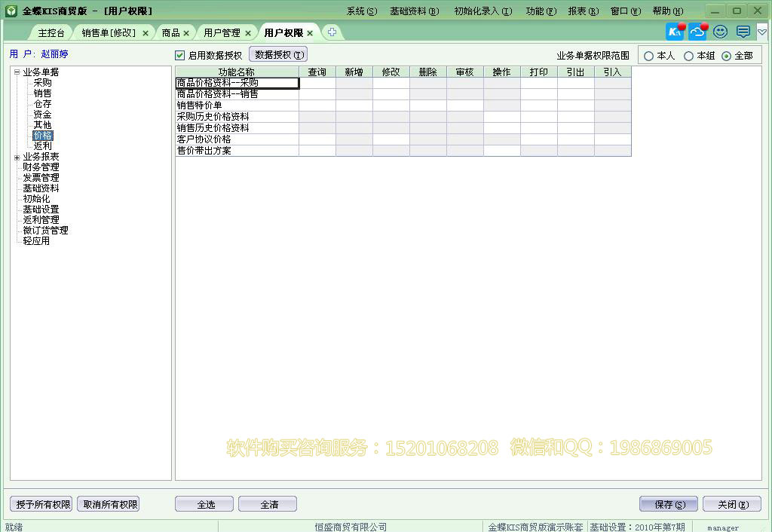Open the smiley feedback icon
772x532 pixels.
(719, 31)
